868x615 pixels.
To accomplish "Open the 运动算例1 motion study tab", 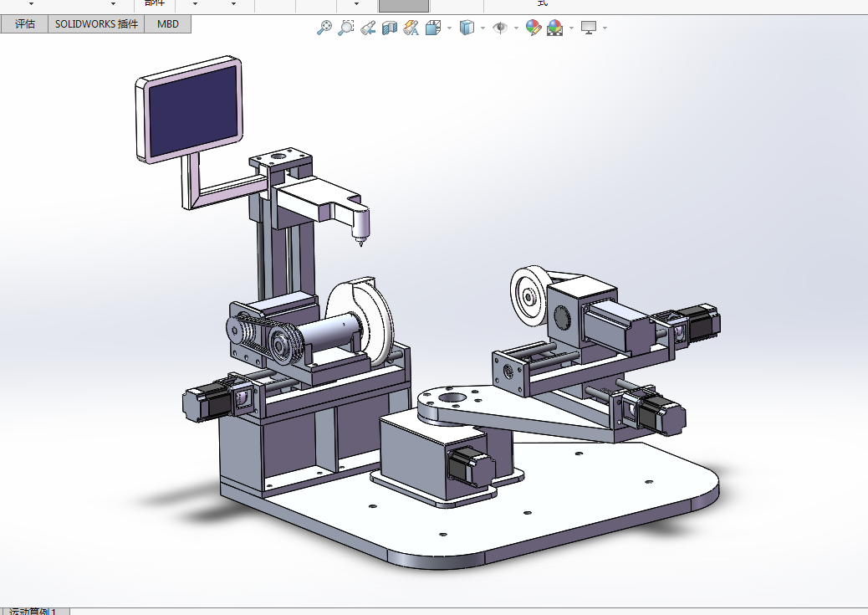I will coord(34,611).
